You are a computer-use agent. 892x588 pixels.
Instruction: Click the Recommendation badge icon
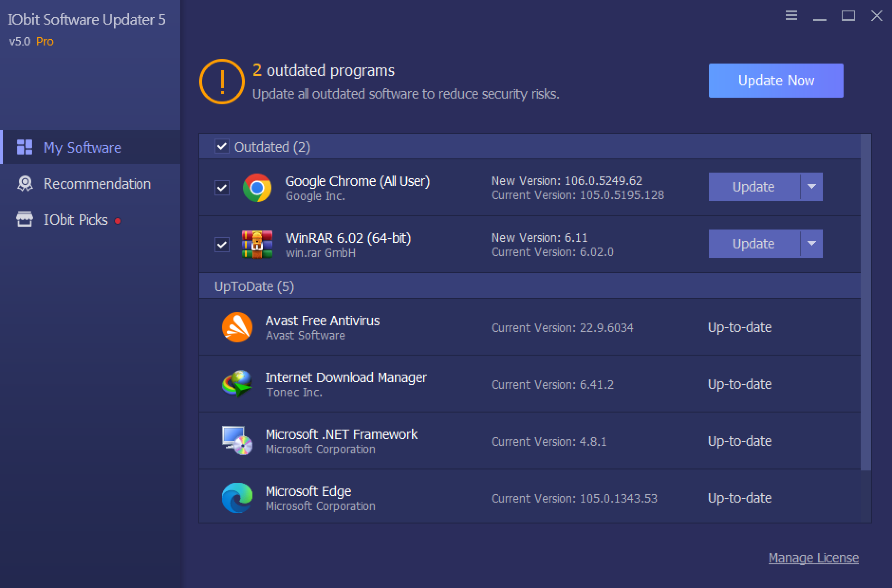(x=25, y=184)
